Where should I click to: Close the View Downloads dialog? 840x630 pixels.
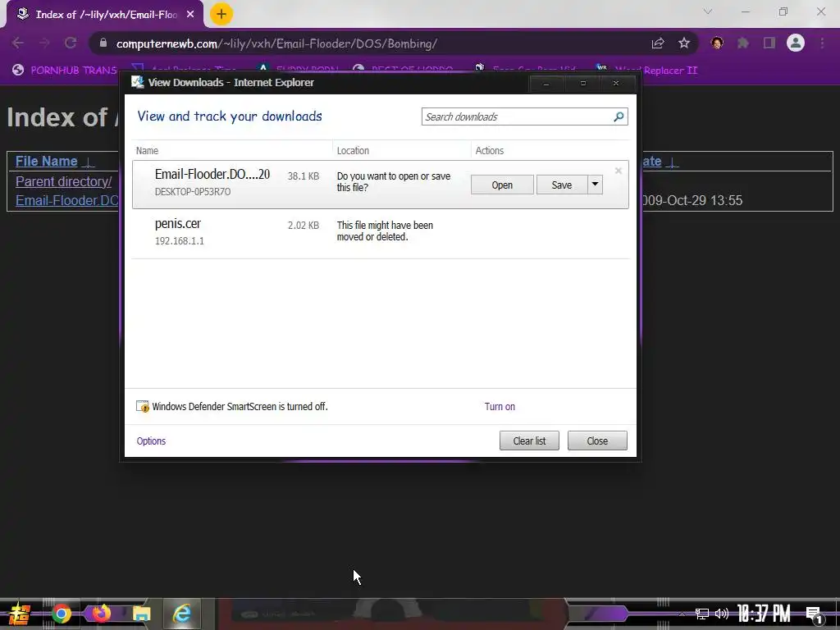point(597,441)
